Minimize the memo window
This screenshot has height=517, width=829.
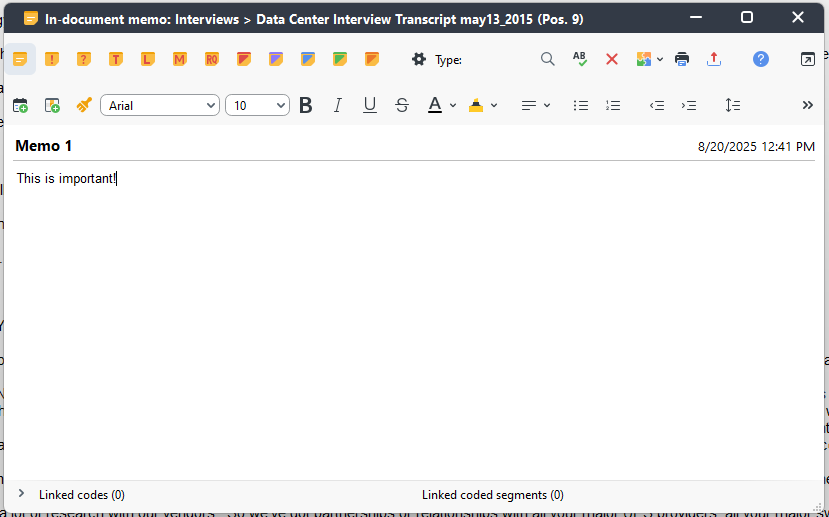coord(696,17)
